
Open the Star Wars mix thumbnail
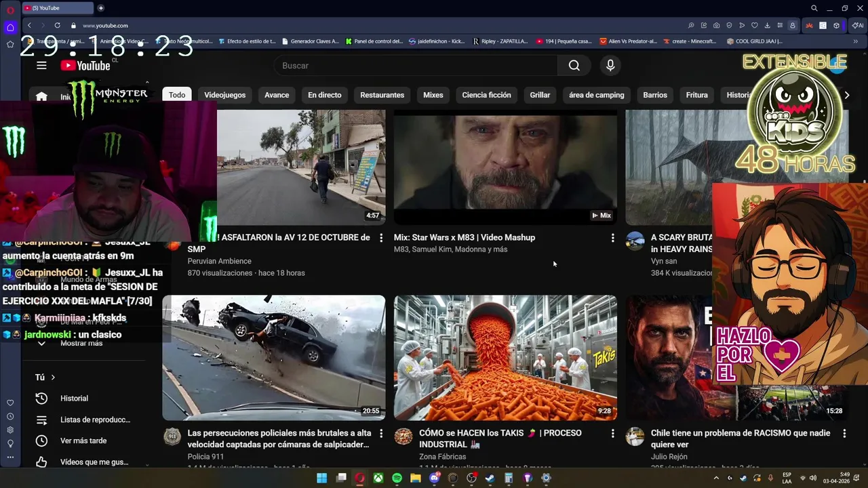(x=505, y=167)
